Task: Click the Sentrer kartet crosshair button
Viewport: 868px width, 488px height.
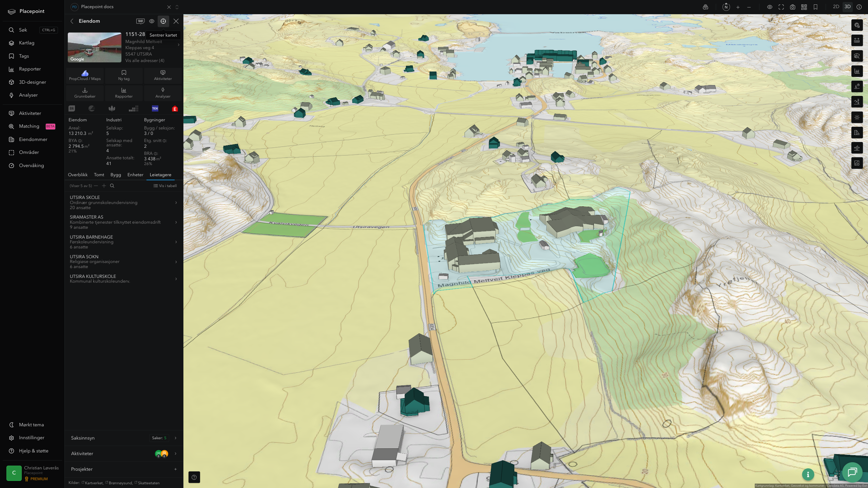Action: coord(163,21)
